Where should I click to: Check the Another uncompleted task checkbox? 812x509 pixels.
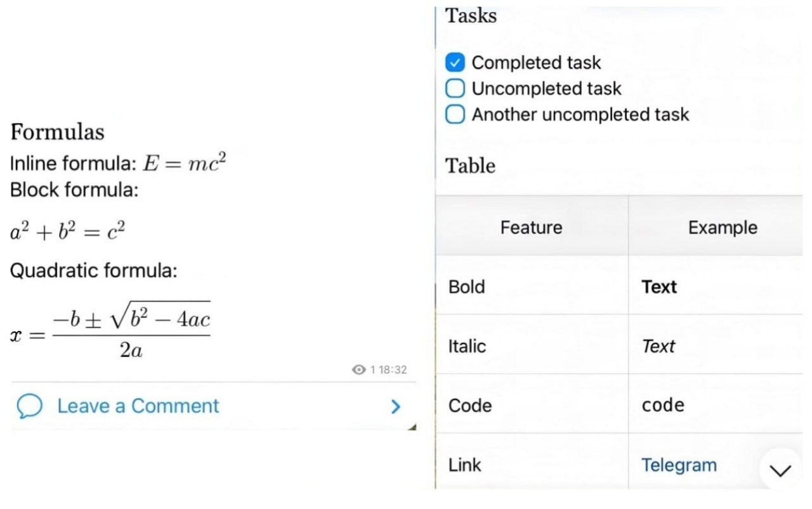455,115
